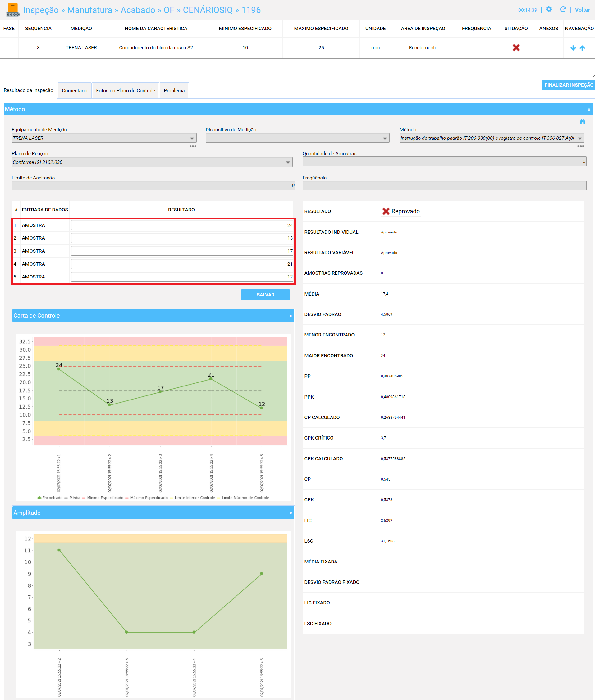
Task: Click the FINALIZAR INSPEÇÃO button
Action: 569,85
